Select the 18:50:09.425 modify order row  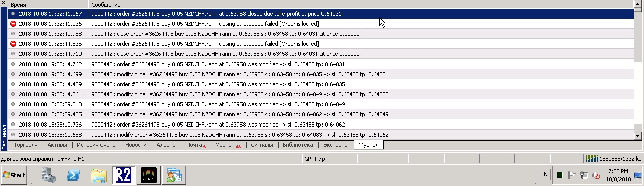pos(321,114)
